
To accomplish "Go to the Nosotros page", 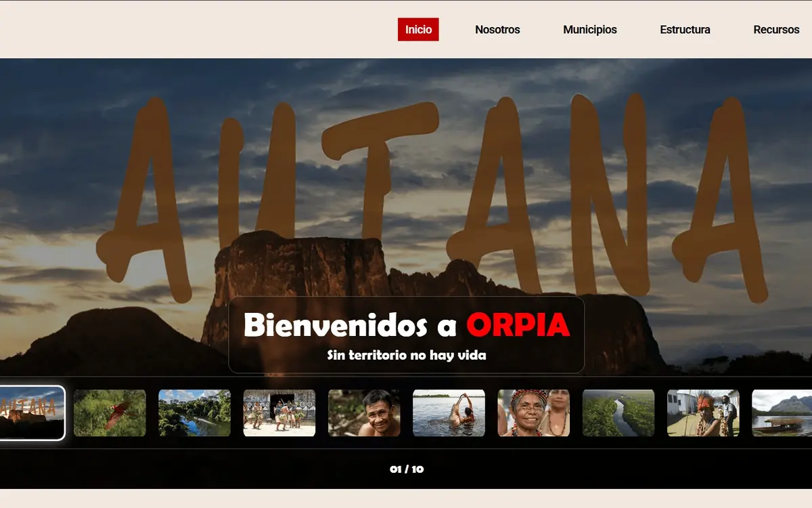I will pos(497,30).
